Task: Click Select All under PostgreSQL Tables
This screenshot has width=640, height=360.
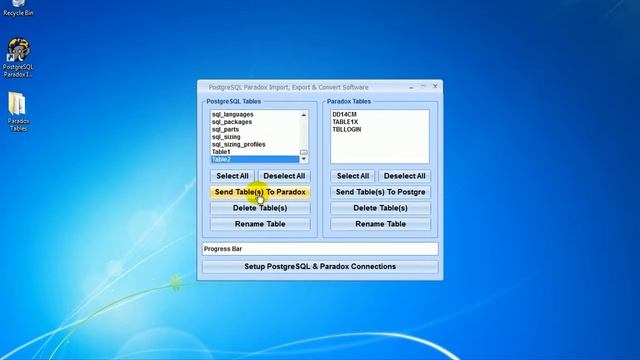Action: pyautogui.click(x=232, y=176)
